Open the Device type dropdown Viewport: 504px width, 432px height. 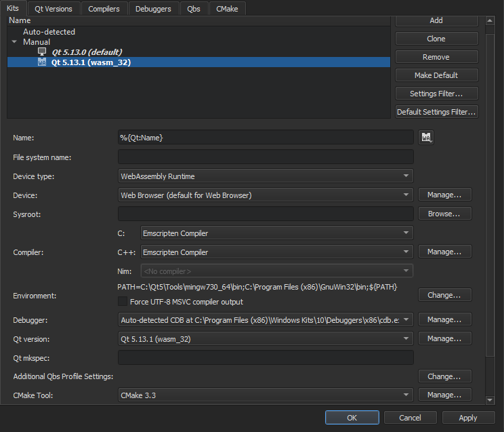(266, 176)
